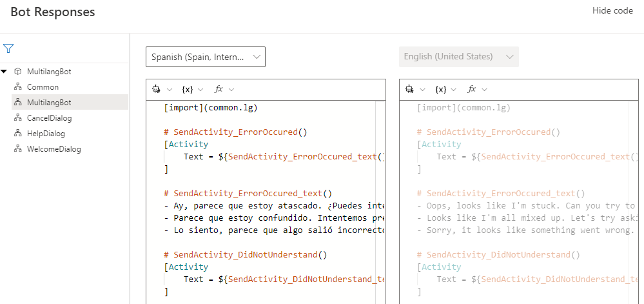Click the dialog icon next to HelpDialog
The height and width of the screenshot is (304, 644).
(17, 134)
